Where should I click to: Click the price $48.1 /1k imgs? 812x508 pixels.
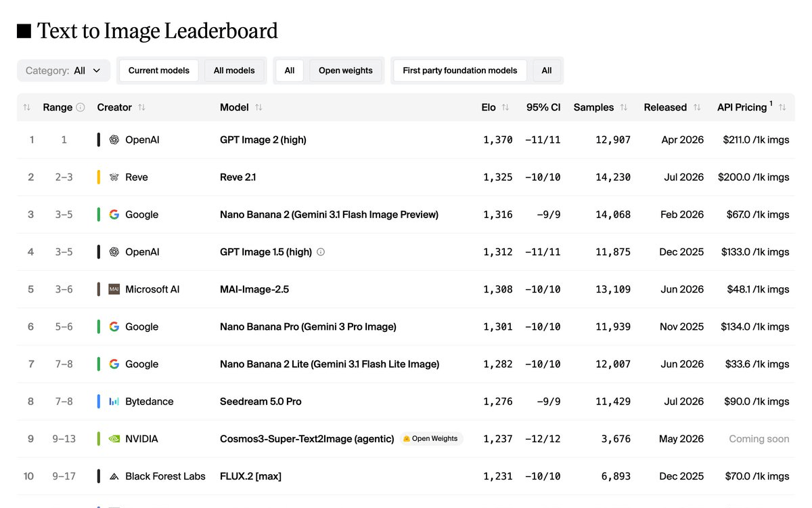coord(757,289)
